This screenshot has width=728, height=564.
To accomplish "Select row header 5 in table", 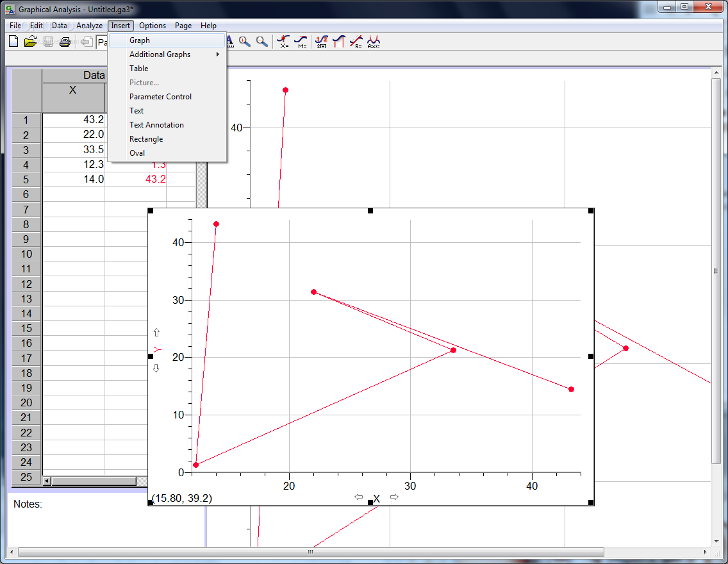I will click(26, 179).
